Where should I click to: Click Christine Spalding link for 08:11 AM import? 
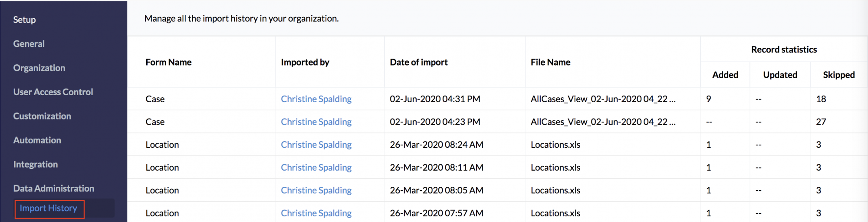coord(316,168)
